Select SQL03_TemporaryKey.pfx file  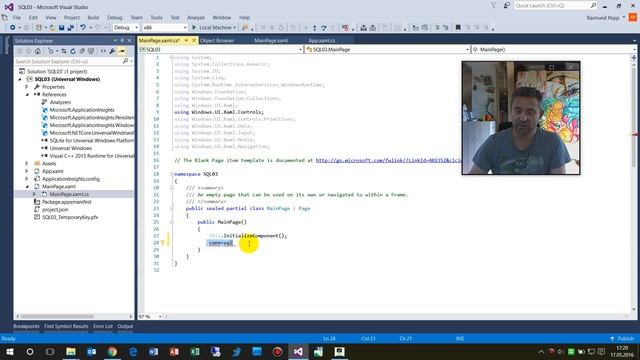tap(70, 217)
